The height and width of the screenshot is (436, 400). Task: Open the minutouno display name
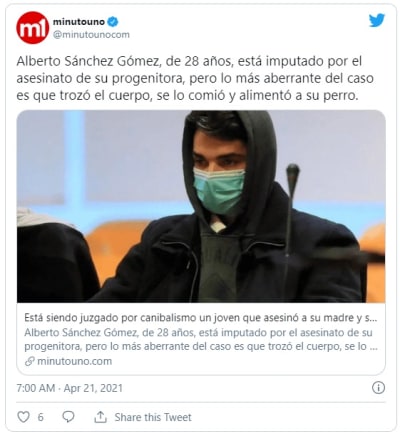pyautogui.click(x=79, y=22)
